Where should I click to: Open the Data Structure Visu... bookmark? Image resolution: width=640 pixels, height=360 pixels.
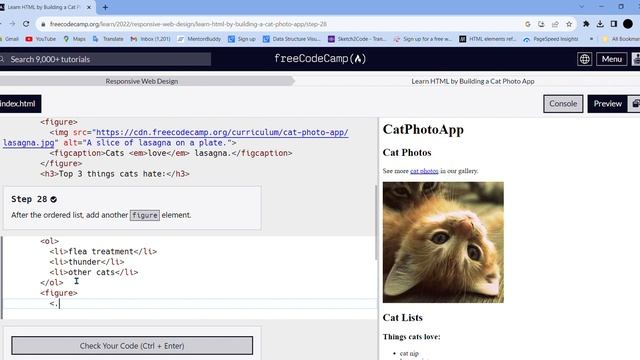click(292, 39)
